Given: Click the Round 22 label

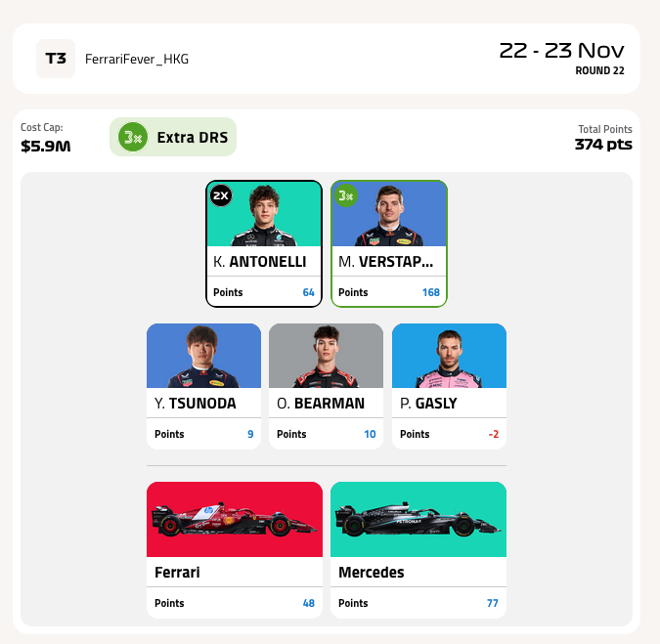Looking at the screenshot, I should click(599, 70).
